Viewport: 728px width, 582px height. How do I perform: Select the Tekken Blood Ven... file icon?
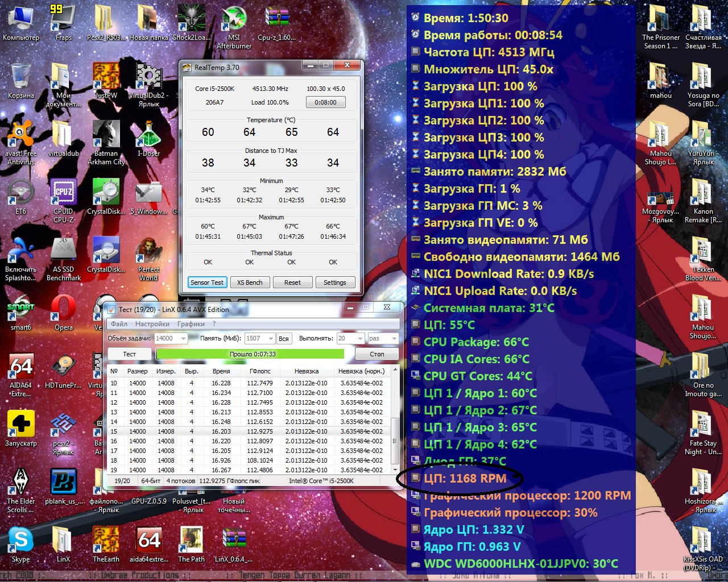(x=703, y=259)
